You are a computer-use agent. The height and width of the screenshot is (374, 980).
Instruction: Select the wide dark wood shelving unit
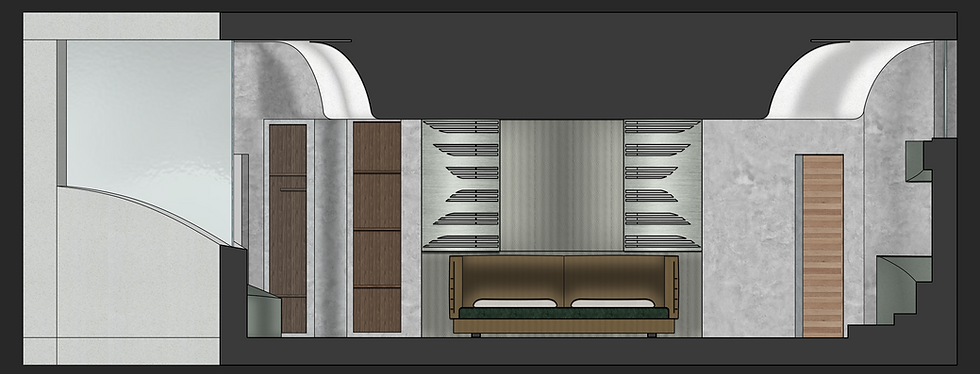tap(377, 226)
